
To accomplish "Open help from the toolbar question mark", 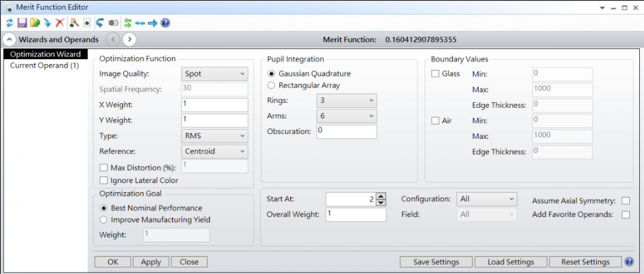I will [165, 23].
